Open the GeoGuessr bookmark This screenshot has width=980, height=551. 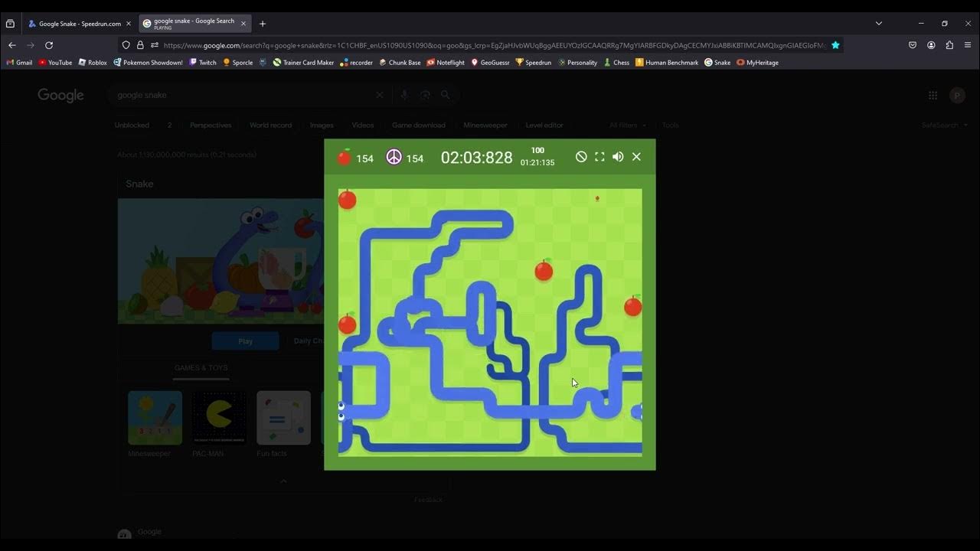point(491,63)
